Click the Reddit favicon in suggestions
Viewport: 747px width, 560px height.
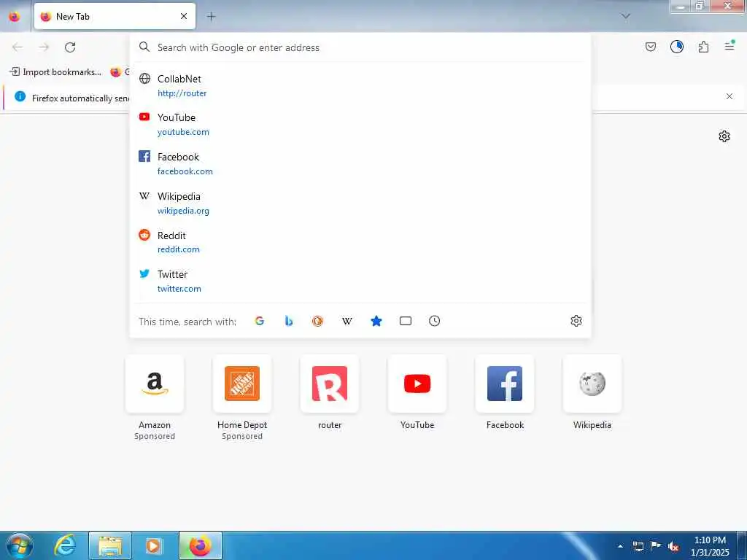pos(144,234)
